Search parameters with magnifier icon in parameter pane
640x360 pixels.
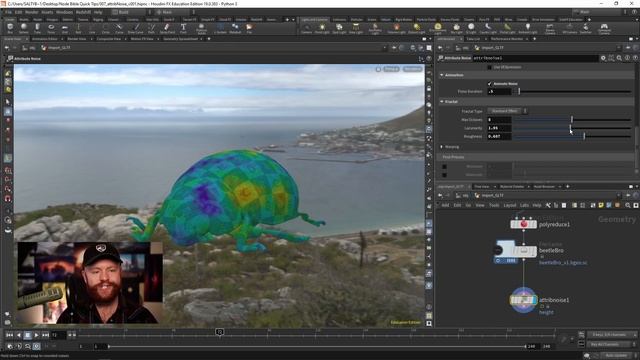pyautogui.click(x=619, y=58)
